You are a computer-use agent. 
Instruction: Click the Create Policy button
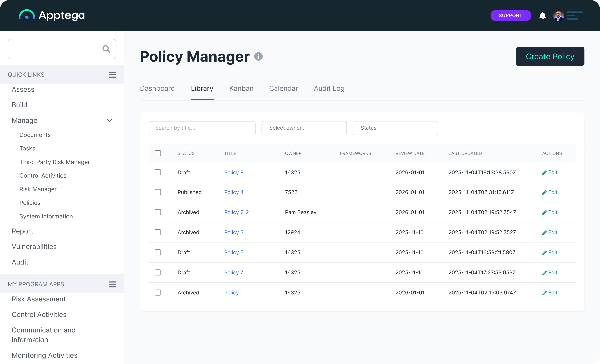pos(550,56)
